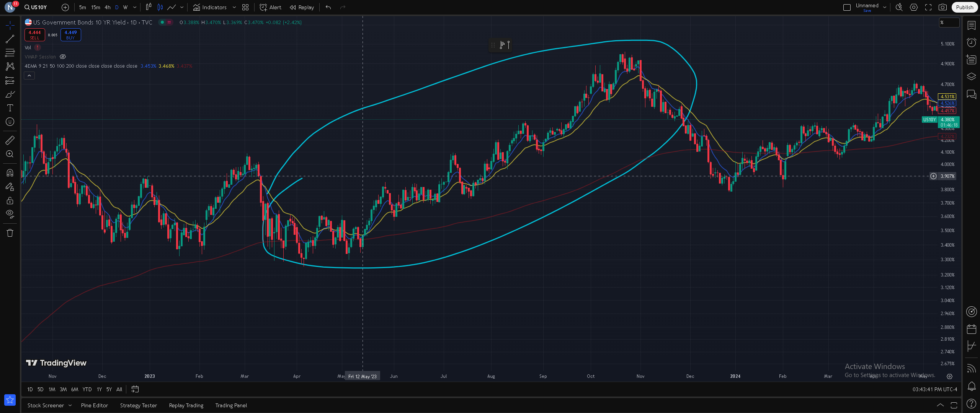Click the undo arrow

(328, 7)
